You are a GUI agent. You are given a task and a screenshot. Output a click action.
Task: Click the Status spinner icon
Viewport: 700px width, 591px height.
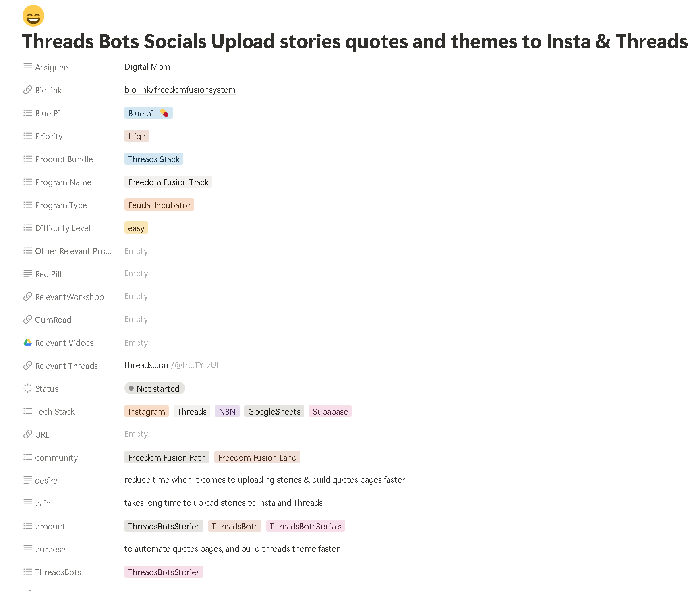tap(27, 388)
